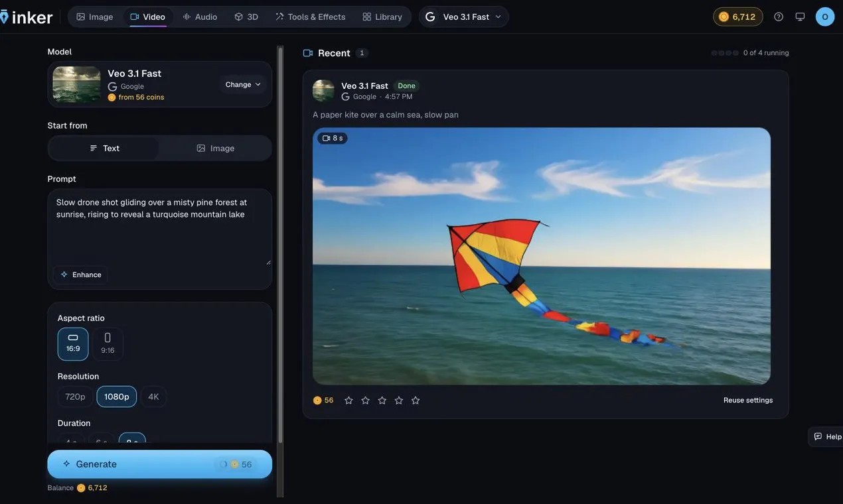Click the round model avatar on the result card
This screenshot has width=843, height=504.
click(323, 90)
